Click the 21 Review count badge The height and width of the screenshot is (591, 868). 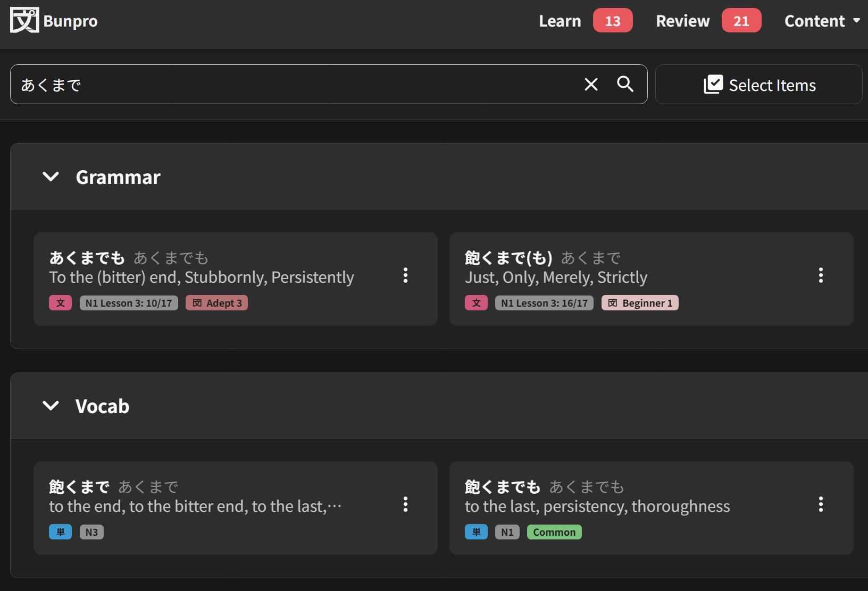point(741,21)
